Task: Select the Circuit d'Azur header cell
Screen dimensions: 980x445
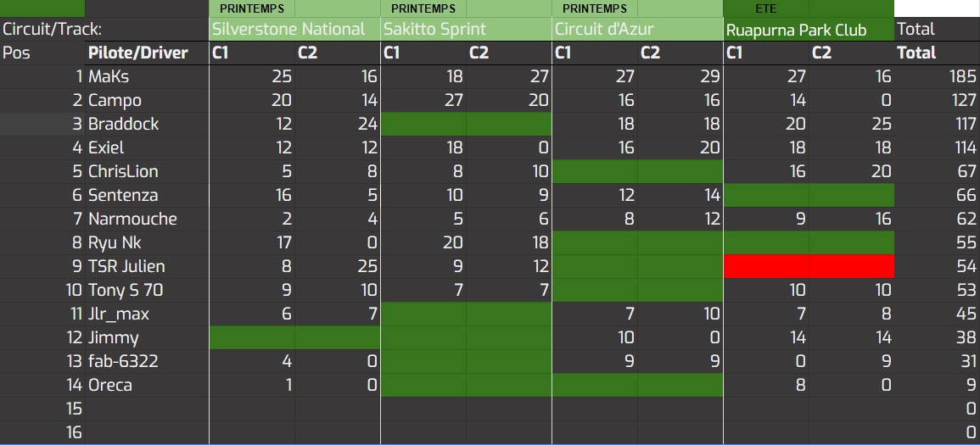Action: coord(604,29)
